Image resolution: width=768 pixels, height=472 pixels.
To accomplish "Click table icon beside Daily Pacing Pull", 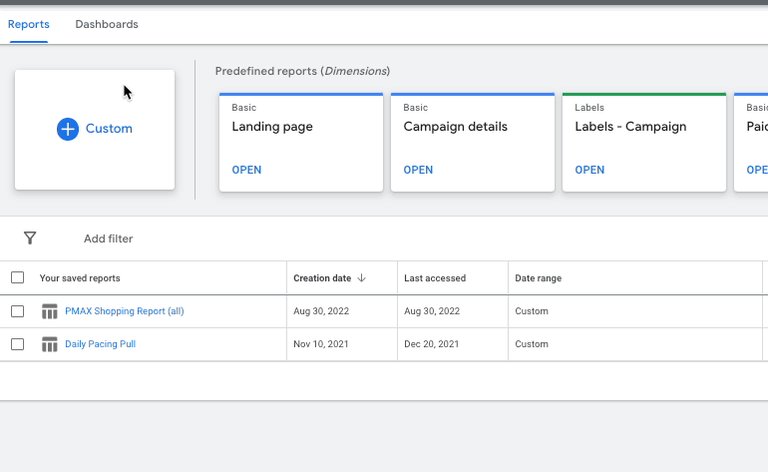I will coord(49,344).
